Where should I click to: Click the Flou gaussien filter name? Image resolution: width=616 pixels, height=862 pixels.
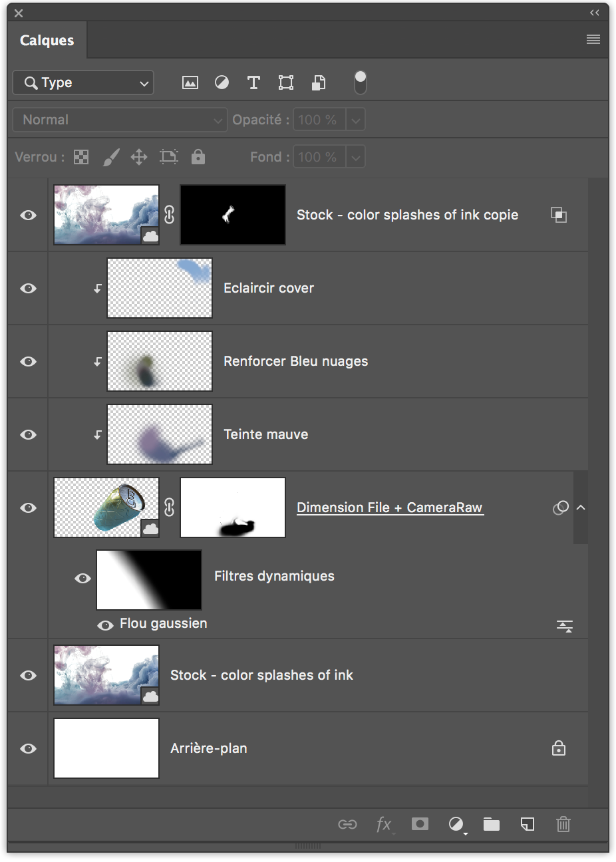(164, 623)
